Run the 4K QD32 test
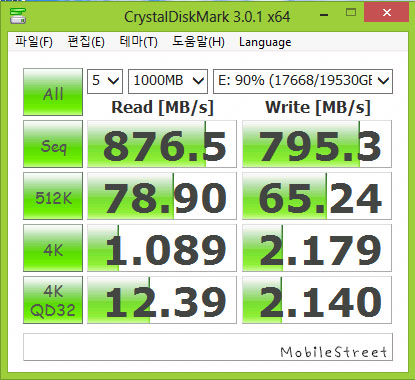 tap(53, 300)
